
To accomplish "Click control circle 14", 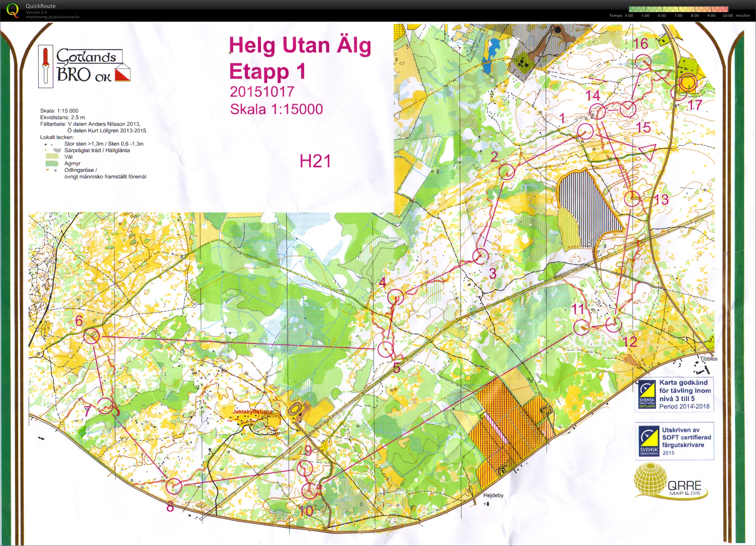I will click(597, 111).
